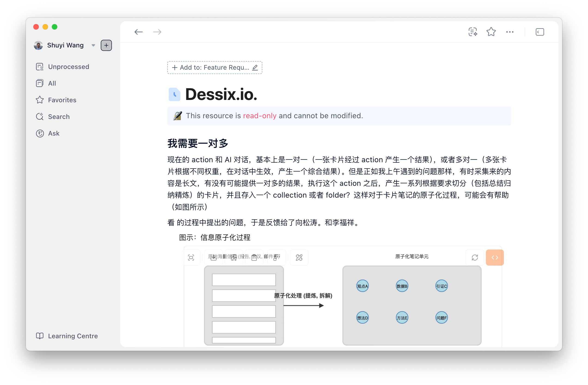Click the plus button to create new

click(x=106, y=45)
